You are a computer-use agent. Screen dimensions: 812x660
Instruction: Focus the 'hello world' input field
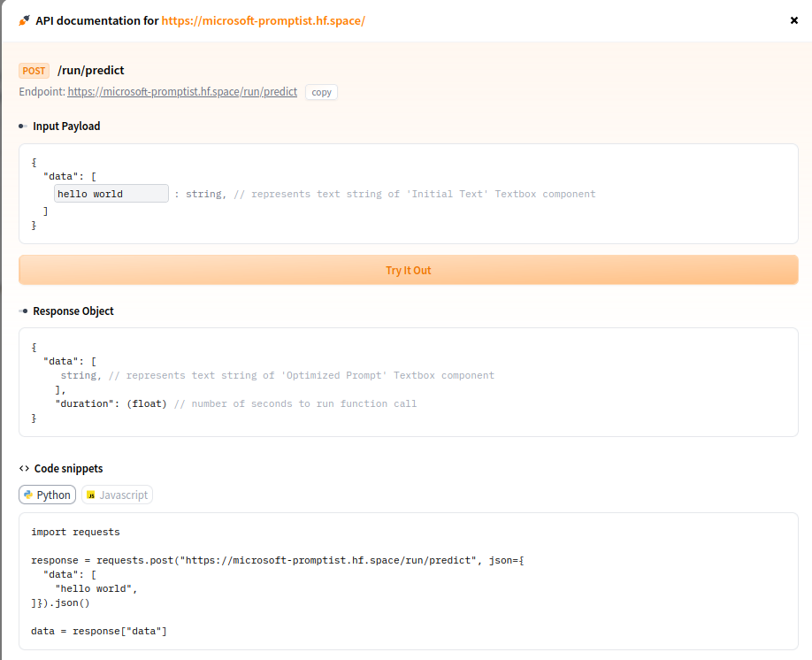click(111, 194)
